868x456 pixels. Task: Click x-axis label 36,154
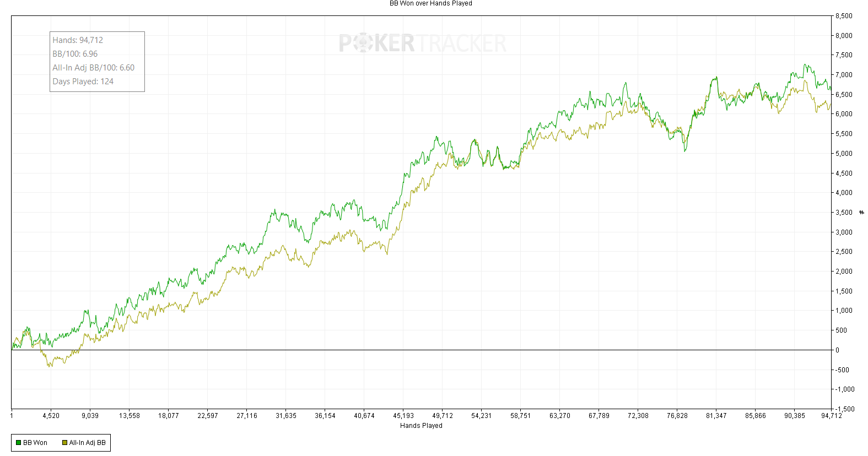[325, 416]
